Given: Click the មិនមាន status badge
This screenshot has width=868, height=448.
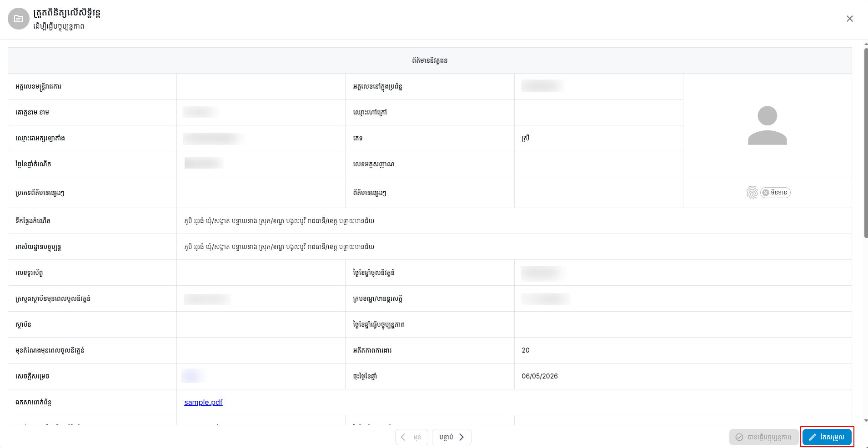Looking at the screenshot, I should [775, 193].
